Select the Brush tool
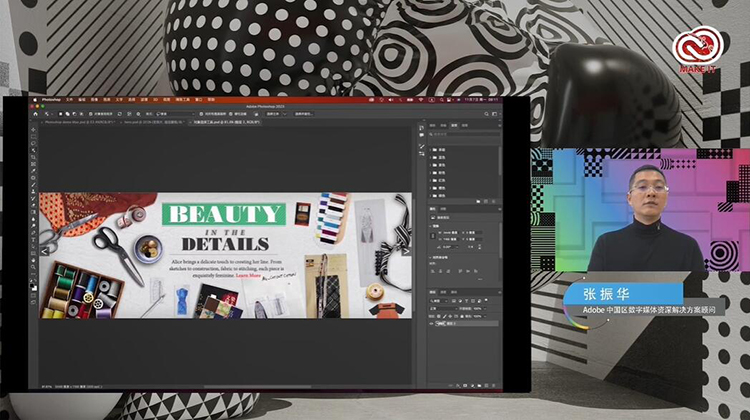 [x=33, y=185]
